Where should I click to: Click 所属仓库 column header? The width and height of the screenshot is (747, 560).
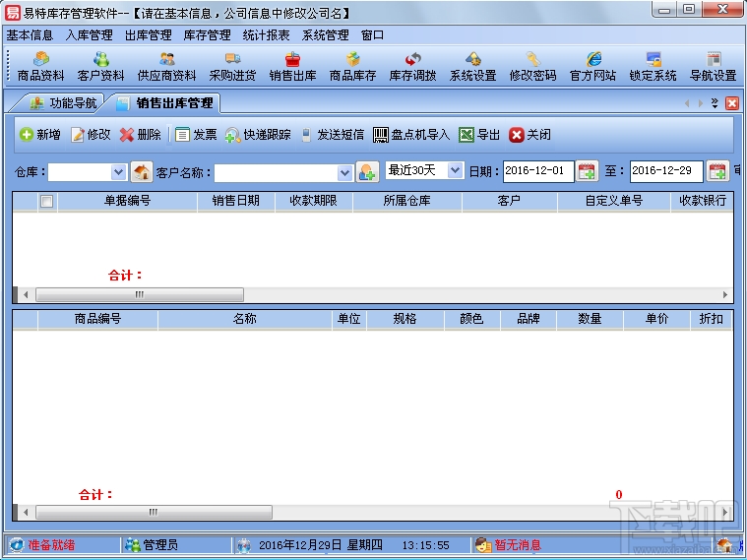tap(406, 201)
